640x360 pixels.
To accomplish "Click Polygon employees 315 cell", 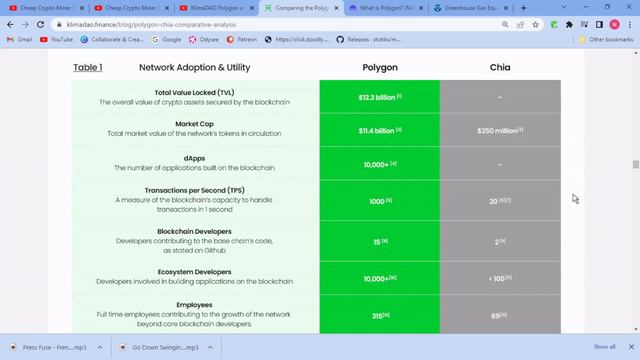I will pos(380,315).
